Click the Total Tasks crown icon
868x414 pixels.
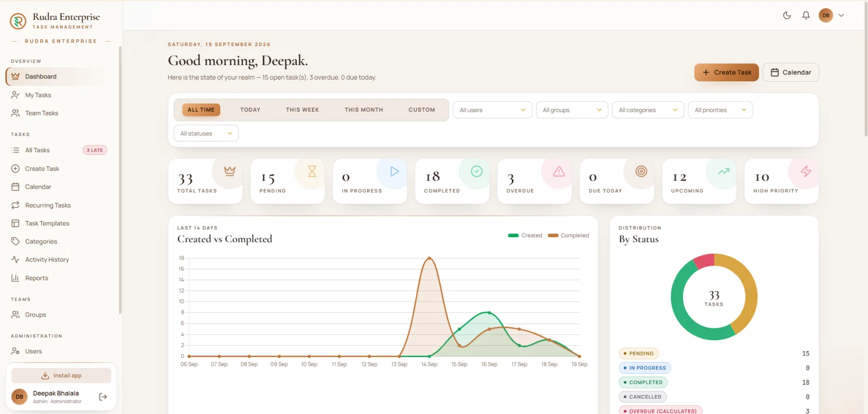click(229, 171)
